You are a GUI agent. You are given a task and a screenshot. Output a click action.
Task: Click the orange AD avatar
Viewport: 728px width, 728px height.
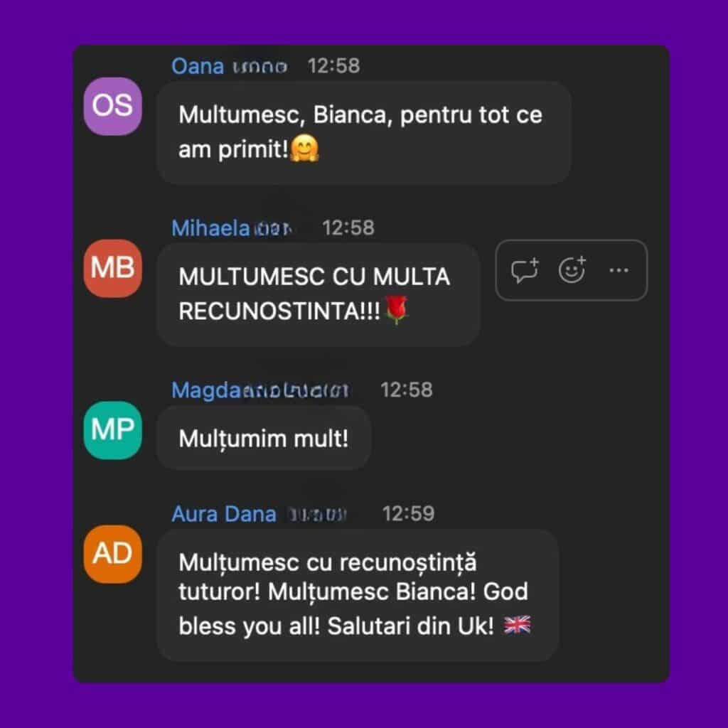(113, 554)
